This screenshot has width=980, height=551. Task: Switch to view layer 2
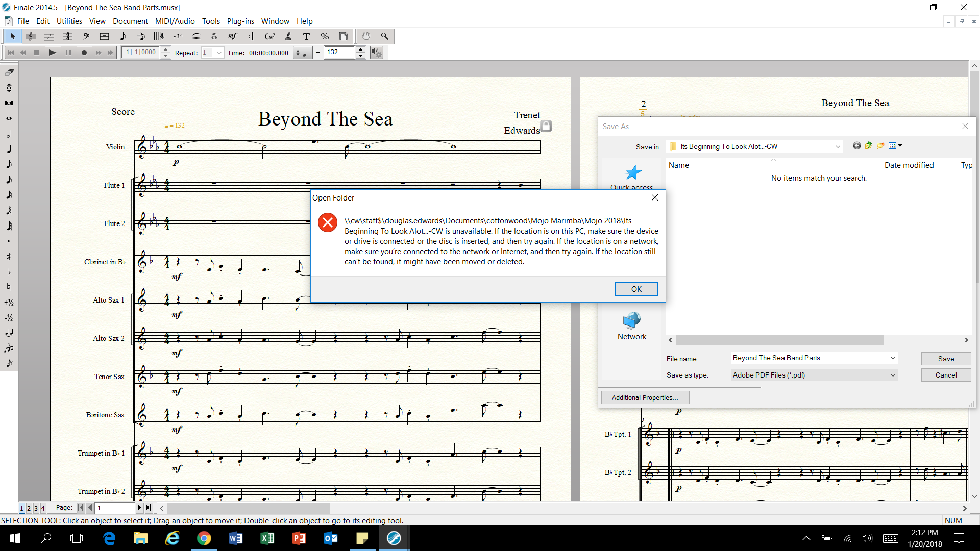[29, 508]
